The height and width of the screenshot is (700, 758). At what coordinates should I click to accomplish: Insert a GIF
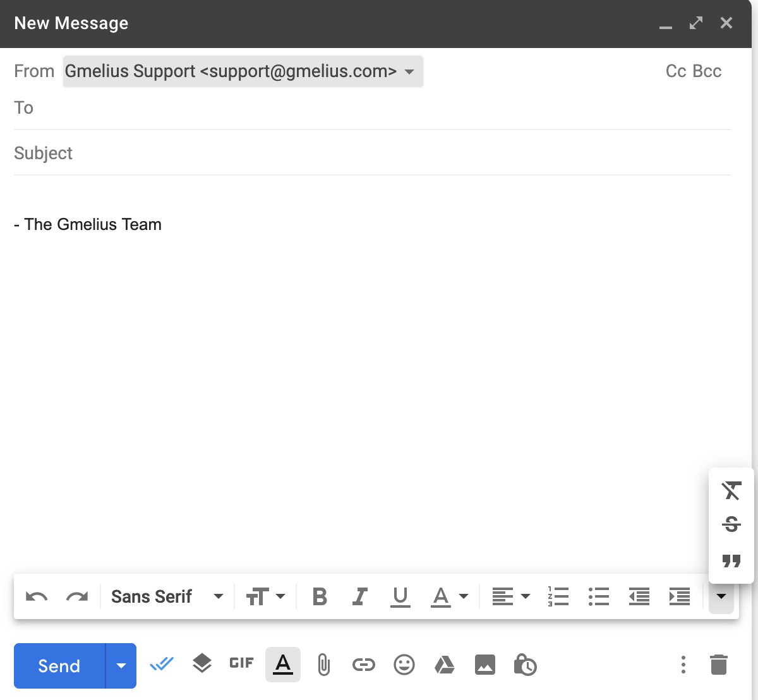click(x=241, y=663)
